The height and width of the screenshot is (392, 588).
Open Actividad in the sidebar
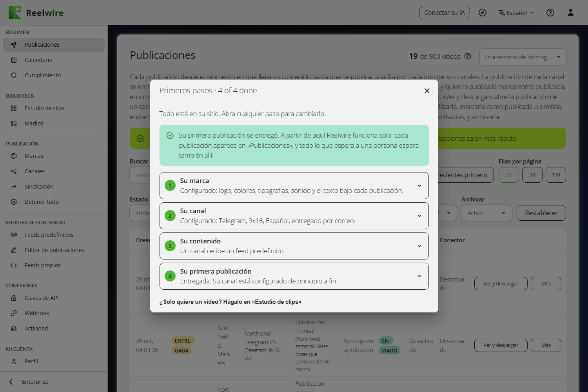pyautogui.click(x=54, y=328)
